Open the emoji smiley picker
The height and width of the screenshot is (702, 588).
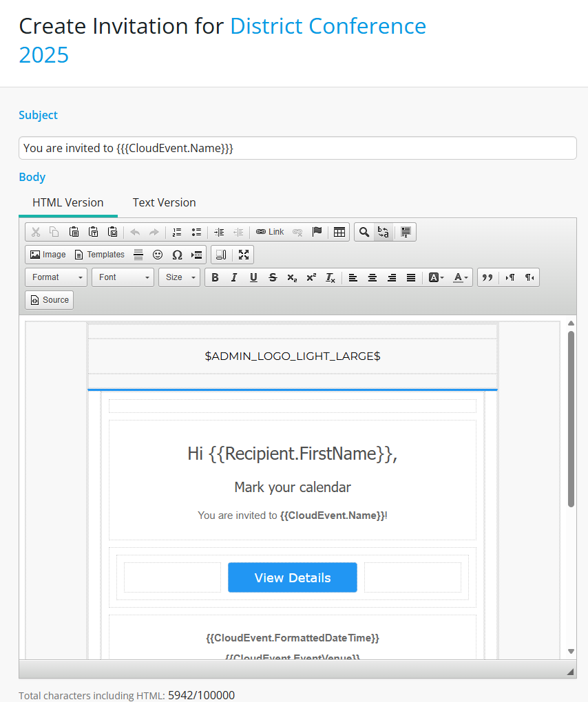coord(158,255)
